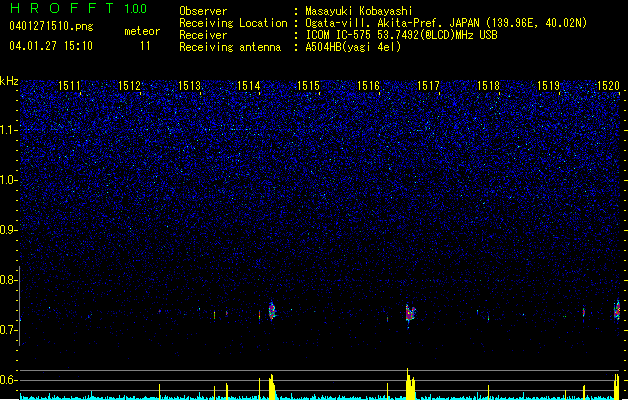Click the 1518 time marker
This screenshot has height=400, width=629.
pos(488,86)
